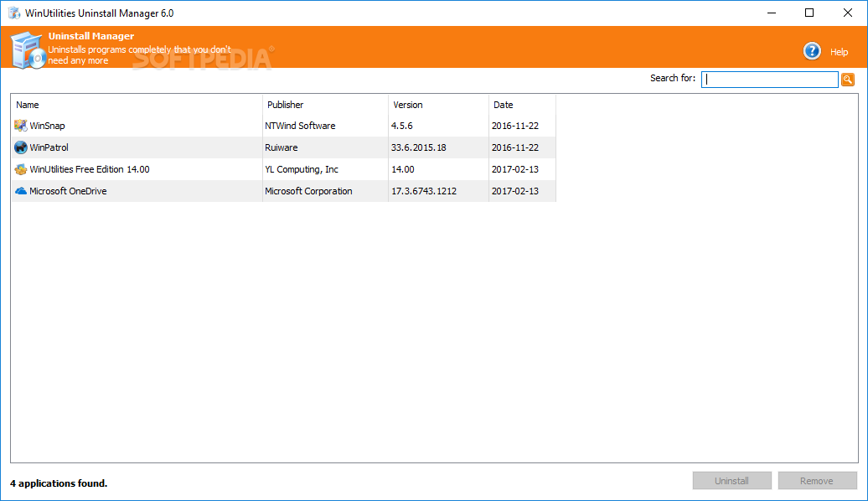Close the Uninstall Manager window
868x501 pixels.
[848, 13]
